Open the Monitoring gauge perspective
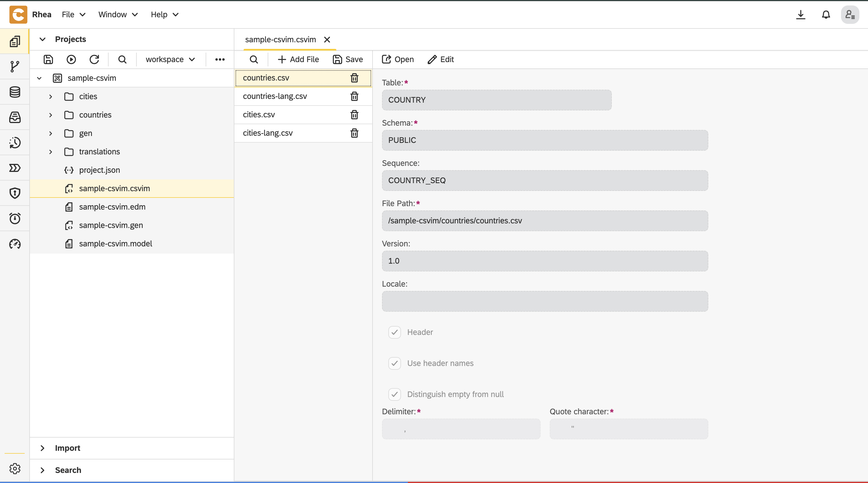The image size is (868, 483). click(15, 244)
